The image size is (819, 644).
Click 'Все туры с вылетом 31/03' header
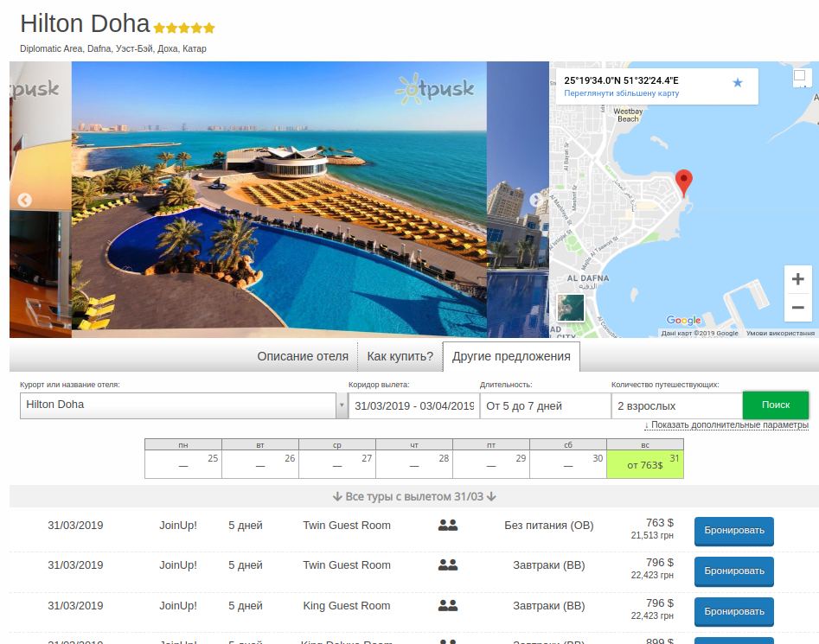pos(414,497)
